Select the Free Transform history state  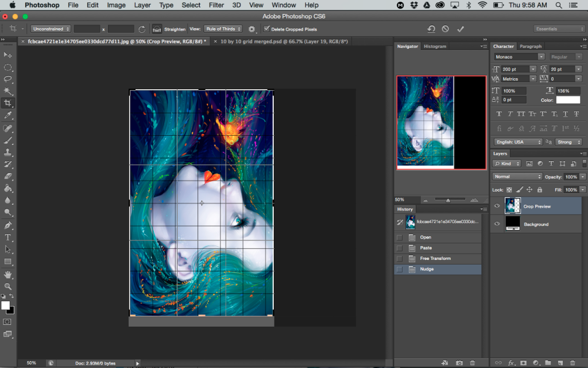438,258
